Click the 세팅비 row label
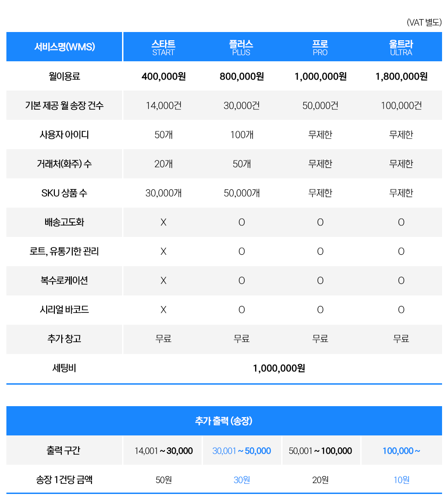Screen dimensions: 448x499 click(64, 368)
